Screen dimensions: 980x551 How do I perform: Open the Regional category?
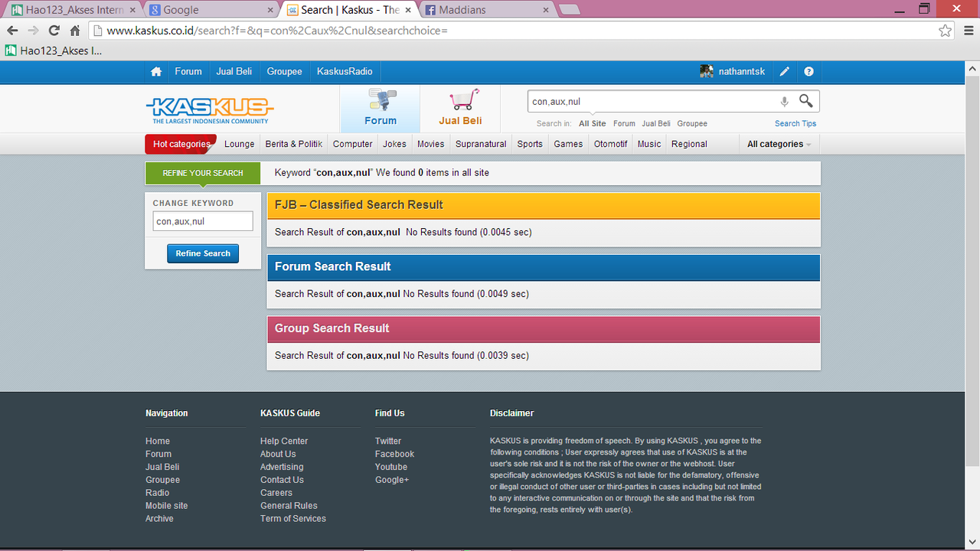pos(689,144)
